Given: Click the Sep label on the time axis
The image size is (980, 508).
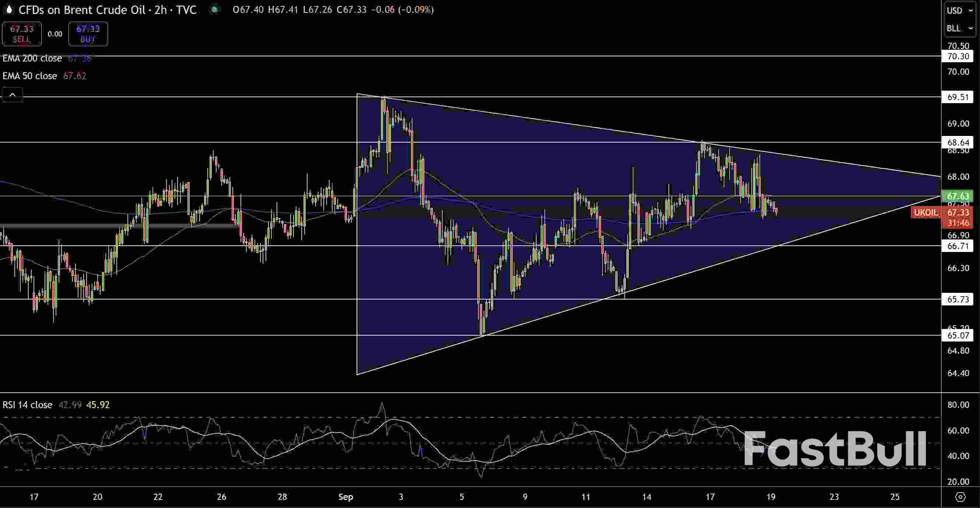Looking at the screenshot, I should coord(345,497).
